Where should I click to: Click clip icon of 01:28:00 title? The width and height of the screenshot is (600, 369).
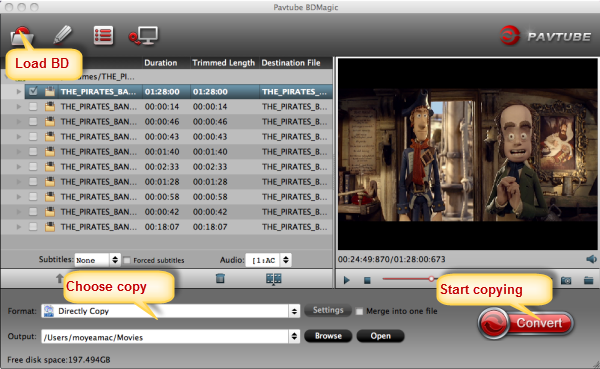click(50, 91)
